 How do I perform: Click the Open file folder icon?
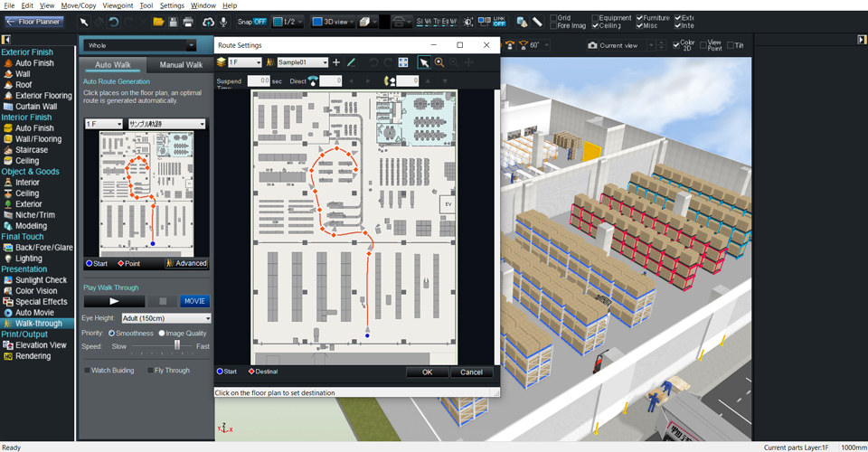158,21
